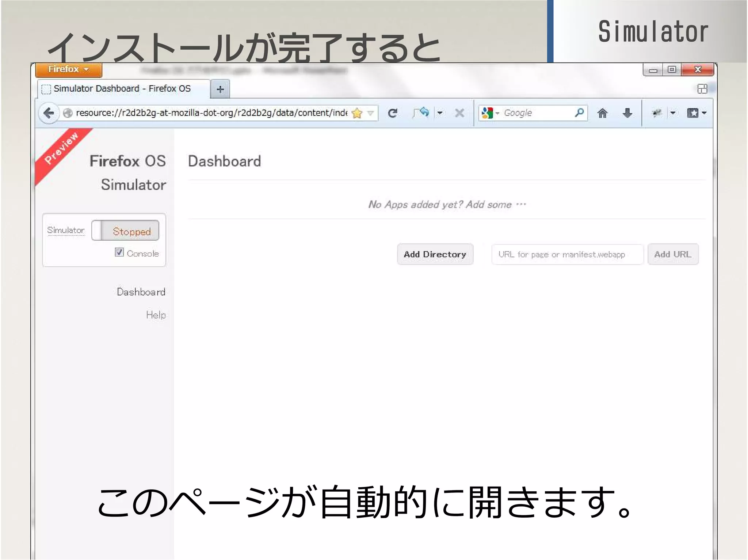The image size is (748, 560).
Task: Open the search engine selector dropdown
Action: pos(497,113)
